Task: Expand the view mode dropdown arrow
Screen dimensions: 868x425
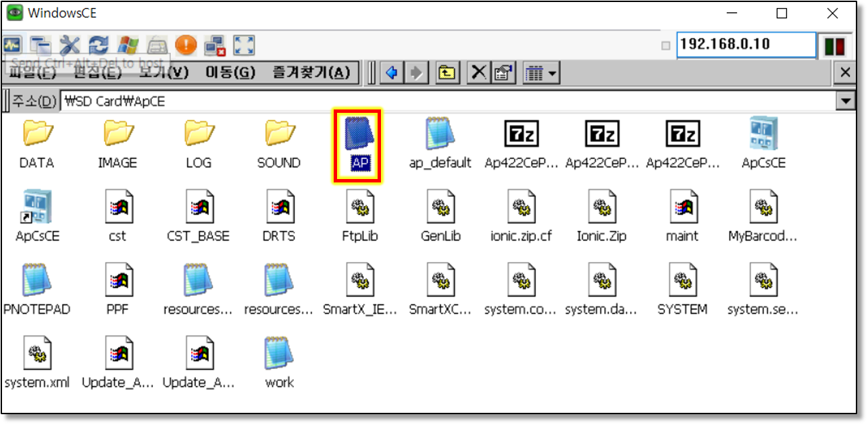Action: (553, 73)
